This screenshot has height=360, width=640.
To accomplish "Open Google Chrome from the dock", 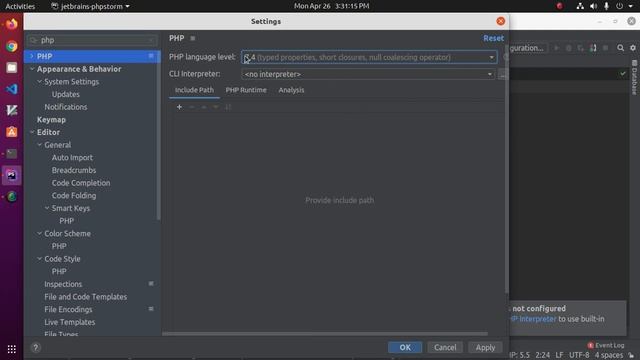I will click(x=12, y=46).
